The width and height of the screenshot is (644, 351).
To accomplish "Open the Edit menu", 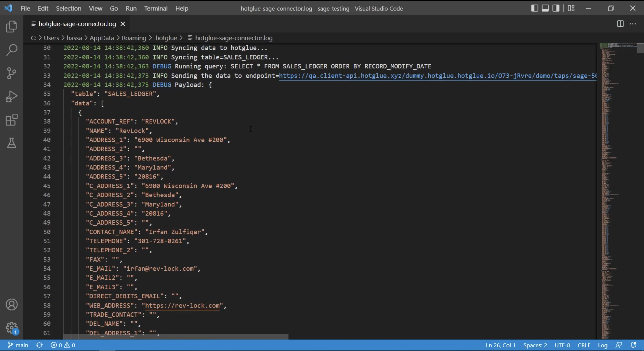I will tap(43, 8).
